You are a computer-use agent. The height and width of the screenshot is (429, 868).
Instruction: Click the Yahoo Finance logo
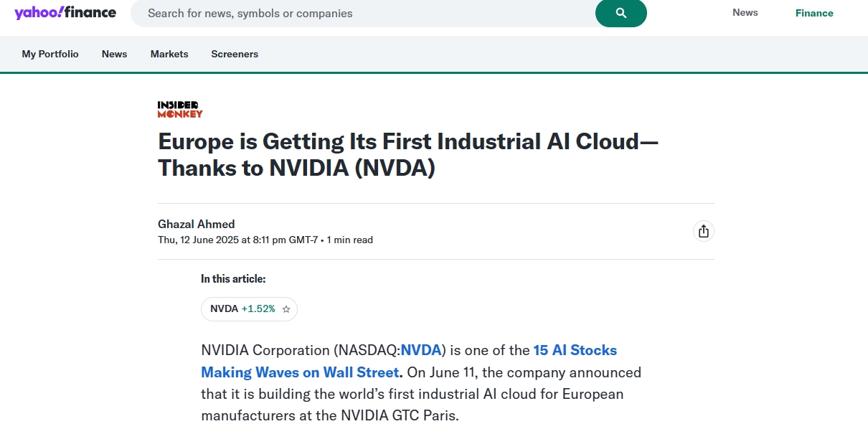coord(65,12)
